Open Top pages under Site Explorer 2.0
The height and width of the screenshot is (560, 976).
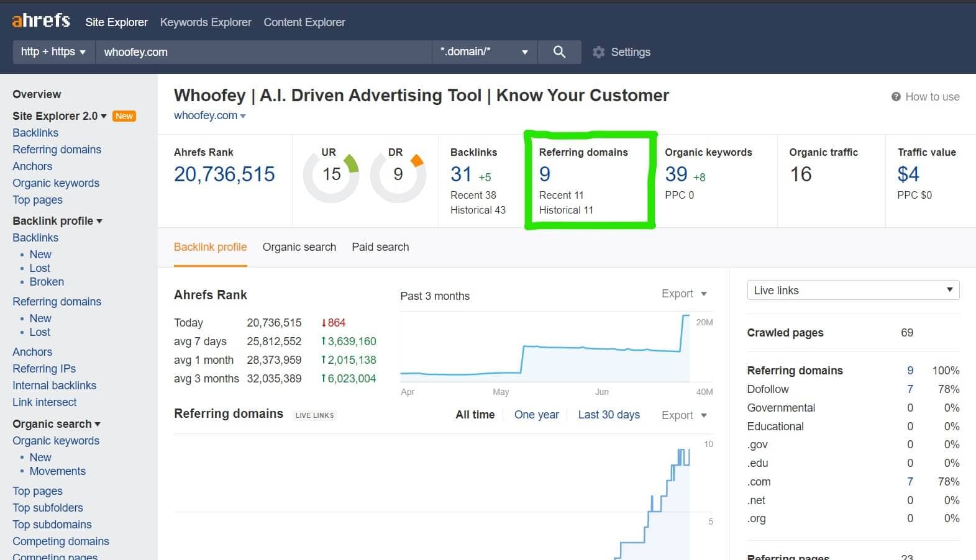coord(37,200)
